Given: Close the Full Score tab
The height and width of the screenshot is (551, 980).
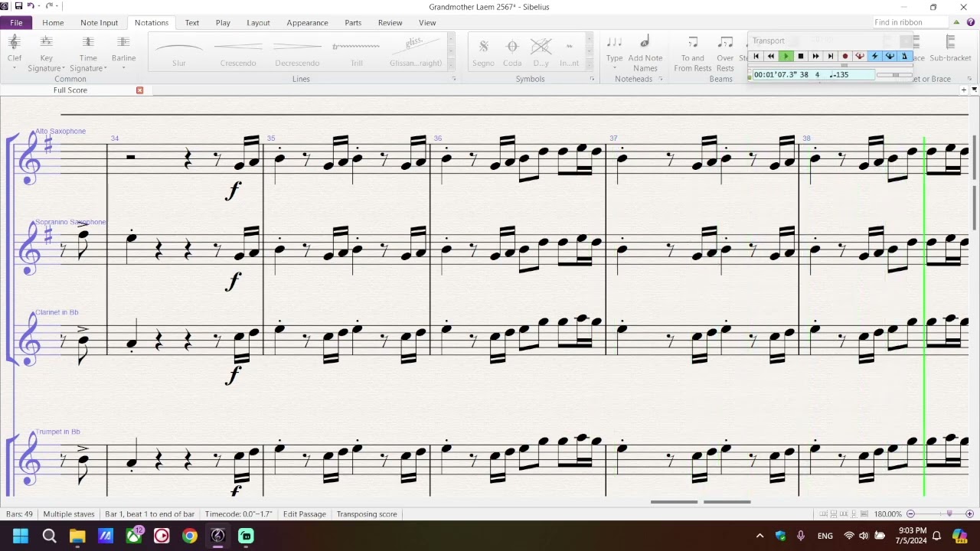Looking at the screenshot, I should 139,90.
